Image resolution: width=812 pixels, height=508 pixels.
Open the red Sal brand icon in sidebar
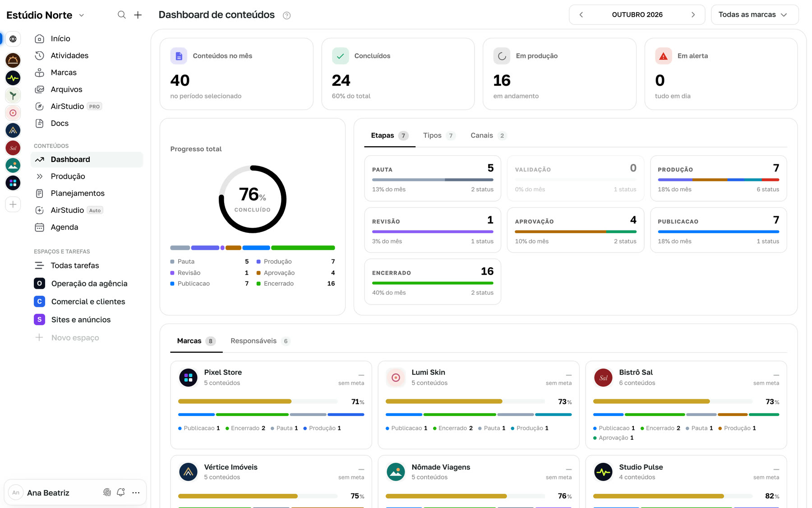[13, 148]
